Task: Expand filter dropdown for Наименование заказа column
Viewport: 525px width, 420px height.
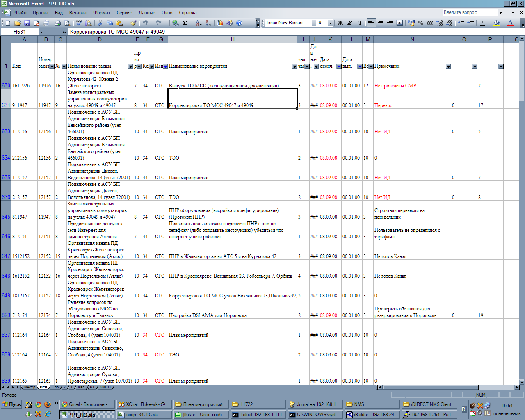Action: click(130, 66)
